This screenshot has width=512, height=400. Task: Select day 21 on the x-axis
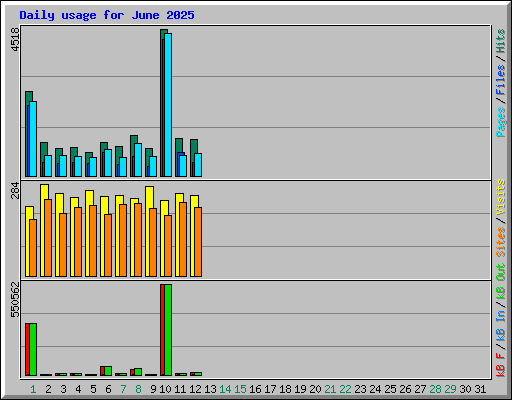330,389
